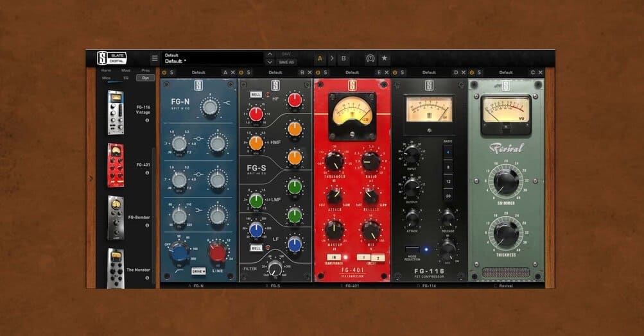This screenshot has height=336, width=644.
Task: Select the Dyn category tab
Action: [x=144, y=78]
